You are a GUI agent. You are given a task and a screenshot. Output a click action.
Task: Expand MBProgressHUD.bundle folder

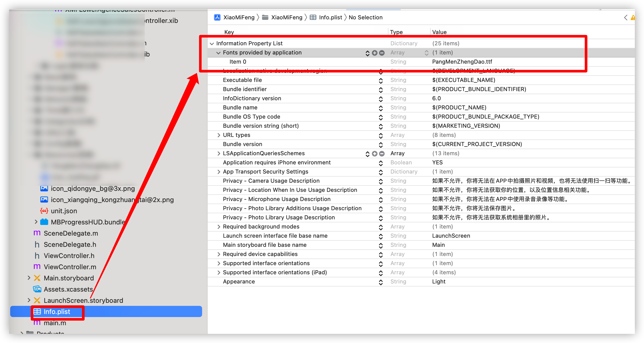click(x=36, y=222)
